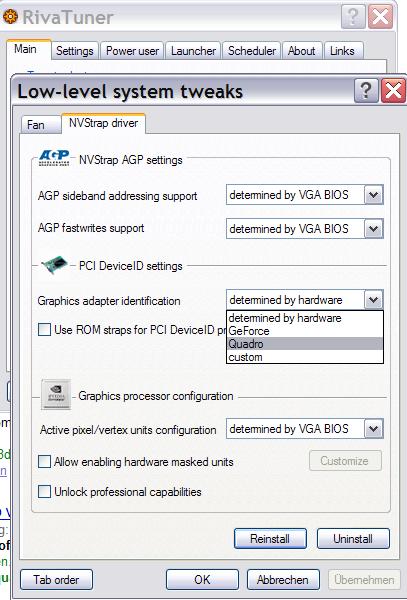Enable Use ROM straps for PCI DeviceID checkbox
This screenshot has width=407, height=600.
point(44,329)
